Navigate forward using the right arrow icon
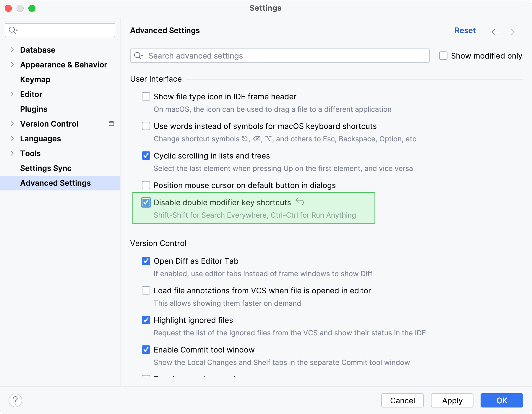The height and width of the screenshot is (414, 532). pos(511,32)
